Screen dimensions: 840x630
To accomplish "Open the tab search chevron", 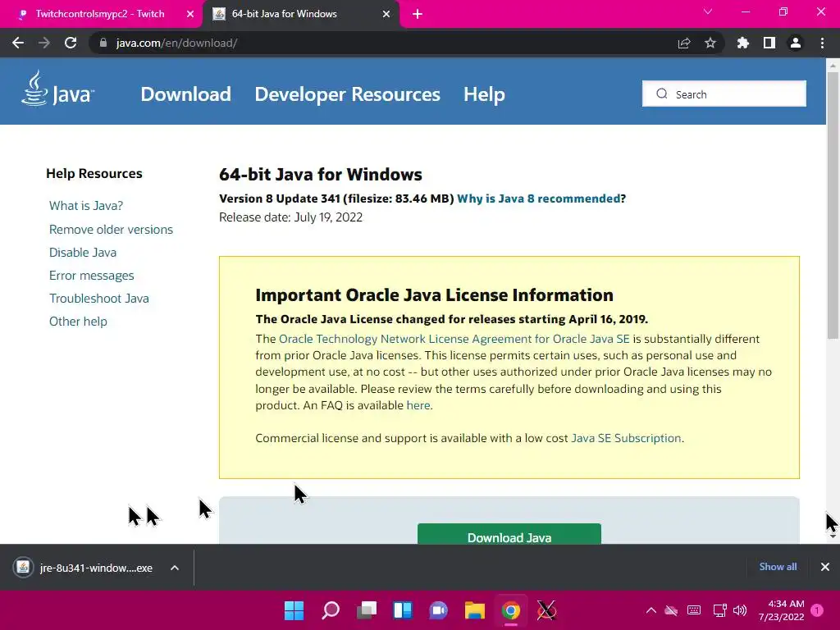I will pos(708,11).
